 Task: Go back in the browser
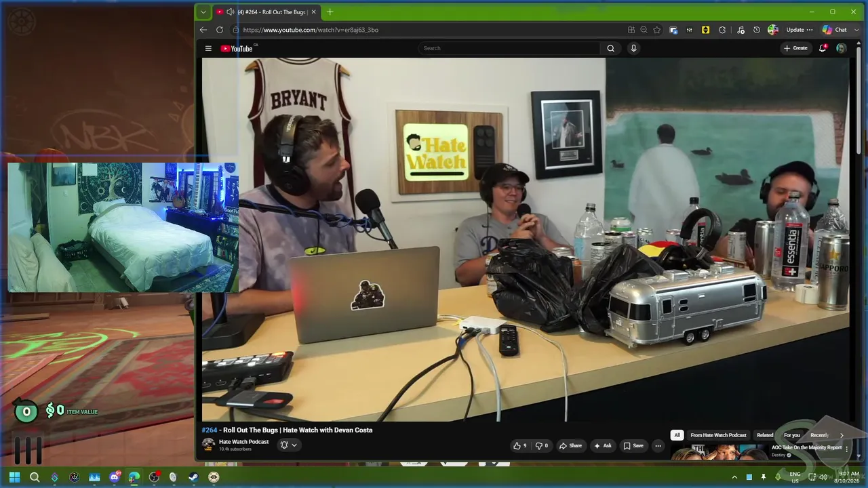click(203, 30)
